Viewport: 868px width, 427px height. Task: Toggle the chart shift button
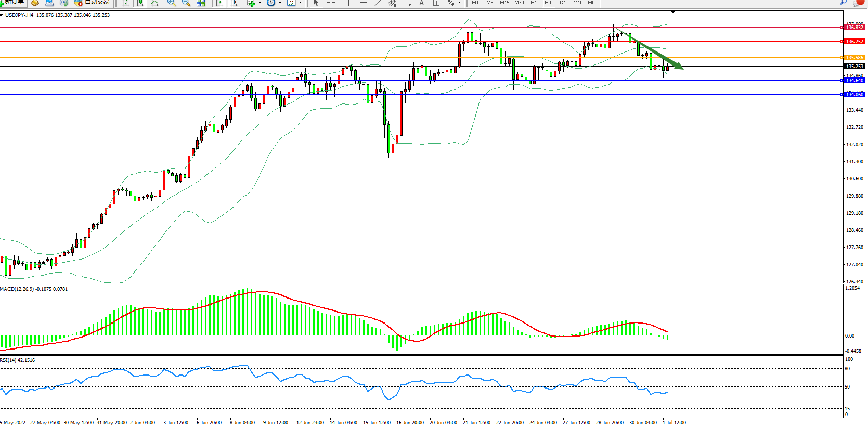point(234,3)
